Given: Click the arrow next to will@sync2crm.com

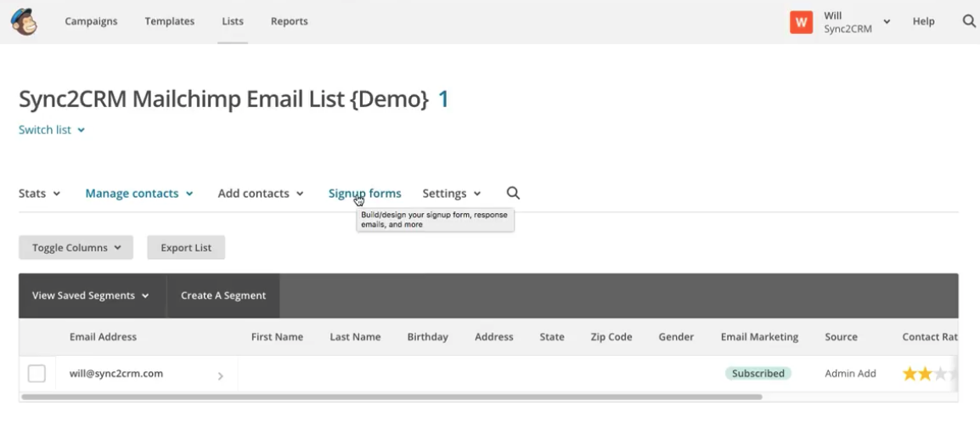Looking at the screenshot, I should coord(221,375).
